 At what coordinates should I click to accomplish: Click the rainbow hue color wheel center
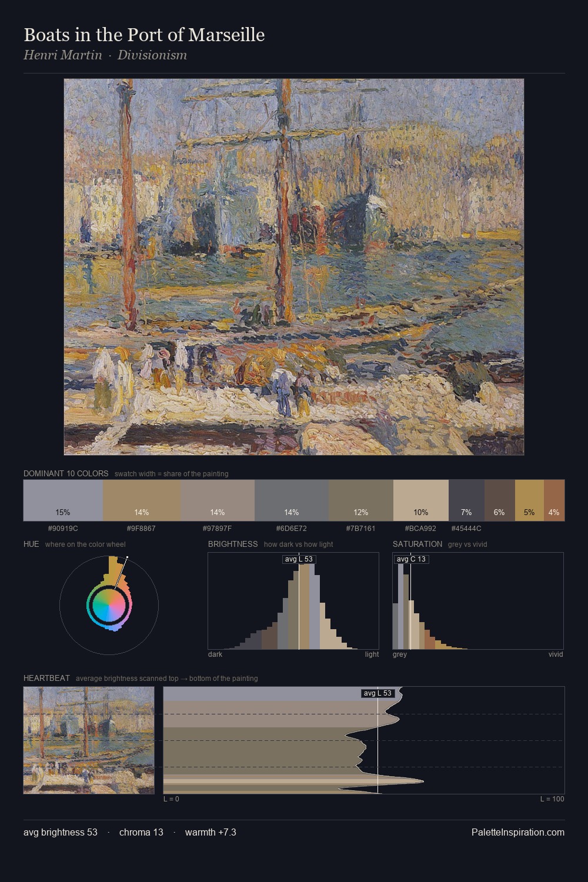point(109,605)
